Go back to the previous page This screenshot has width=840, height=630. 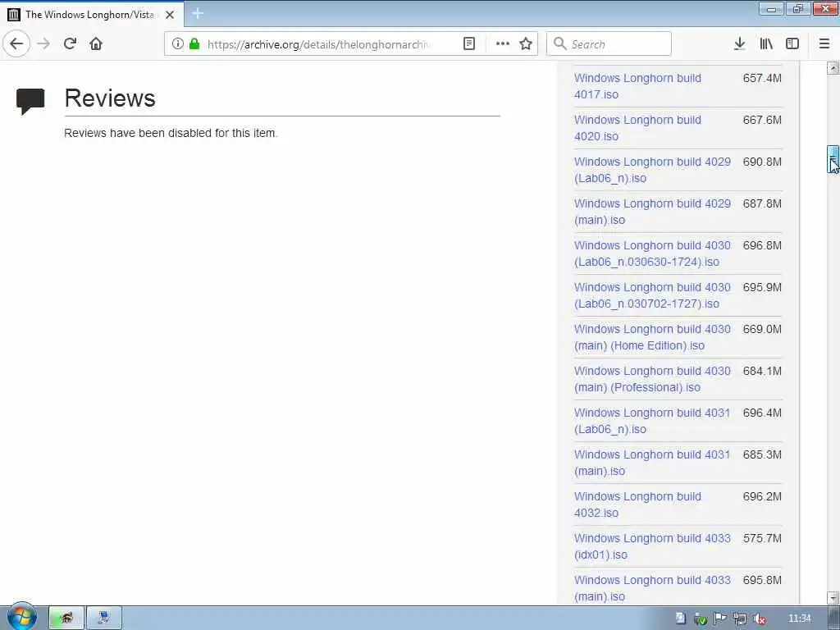(16, 43)
